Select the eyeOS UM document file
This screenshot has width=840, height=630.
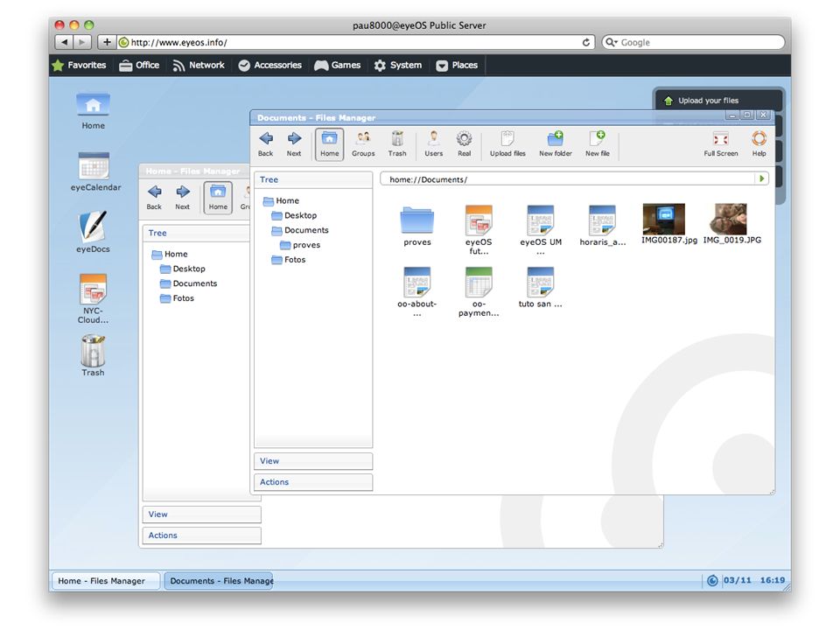(x=541, y=230)
